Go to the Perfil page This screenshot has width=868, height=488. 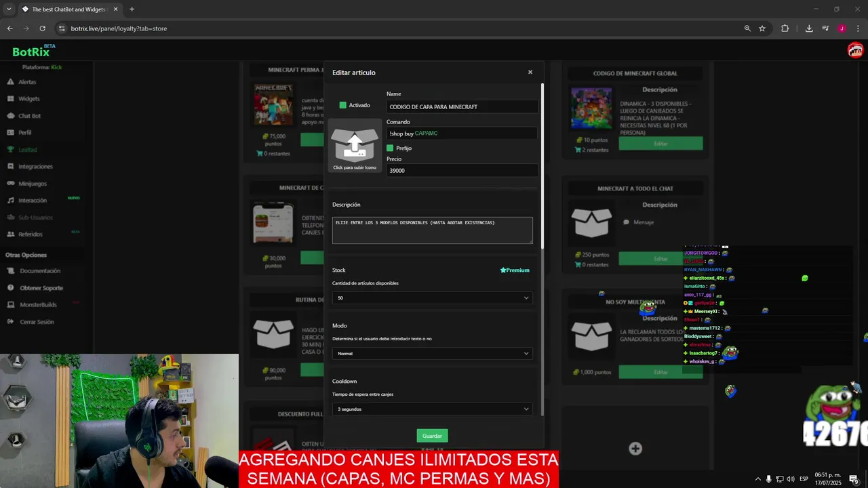click(x=24, y=133)
